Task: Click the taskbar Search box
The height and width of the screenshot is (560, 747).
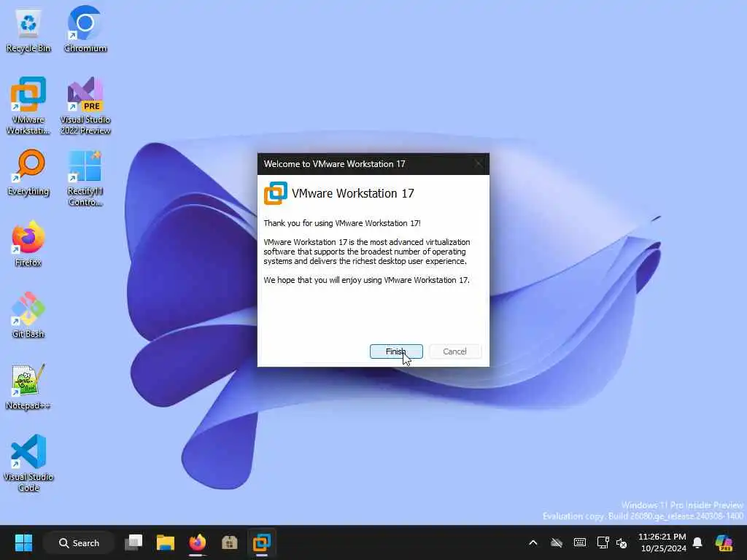Action: click(x=79, y=542)
